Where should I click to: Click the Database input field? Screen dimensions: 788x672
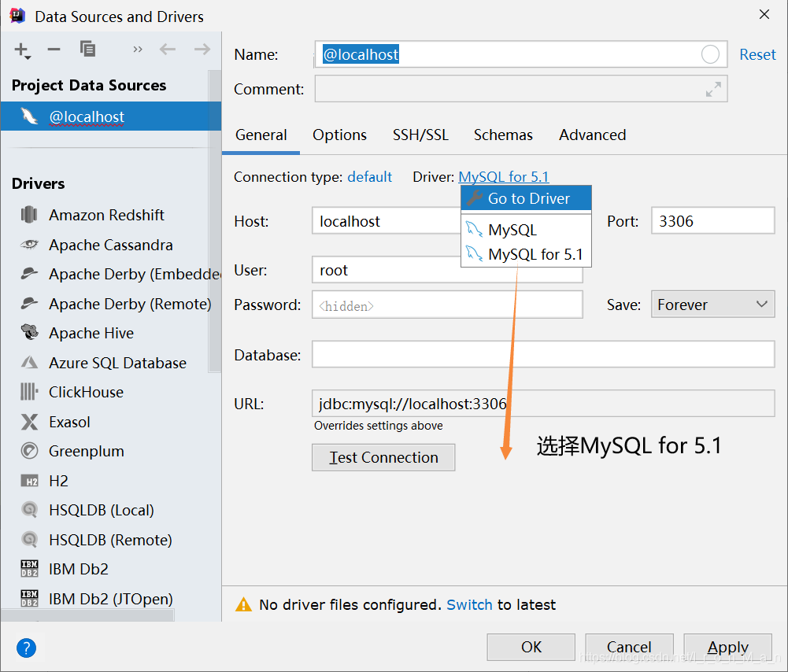point(542,355)
